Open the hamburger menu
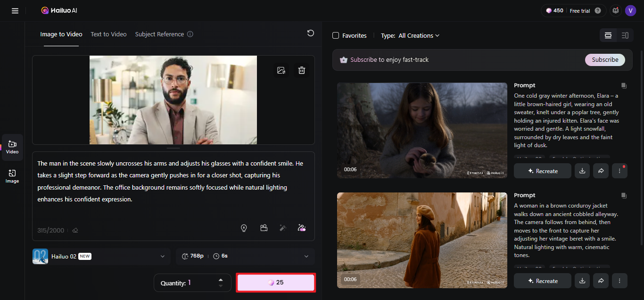The width and height of the screenshot is (644, 300). [x=15, y=10]
